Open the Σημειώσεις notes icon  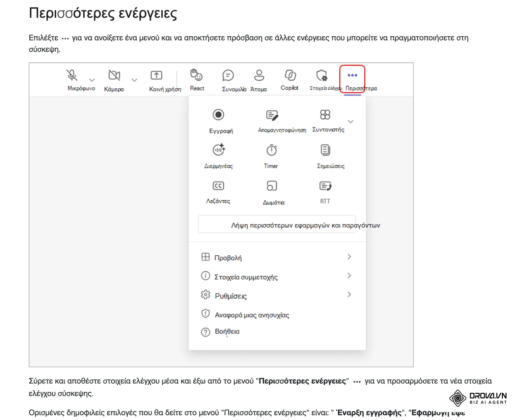point(325,150)
